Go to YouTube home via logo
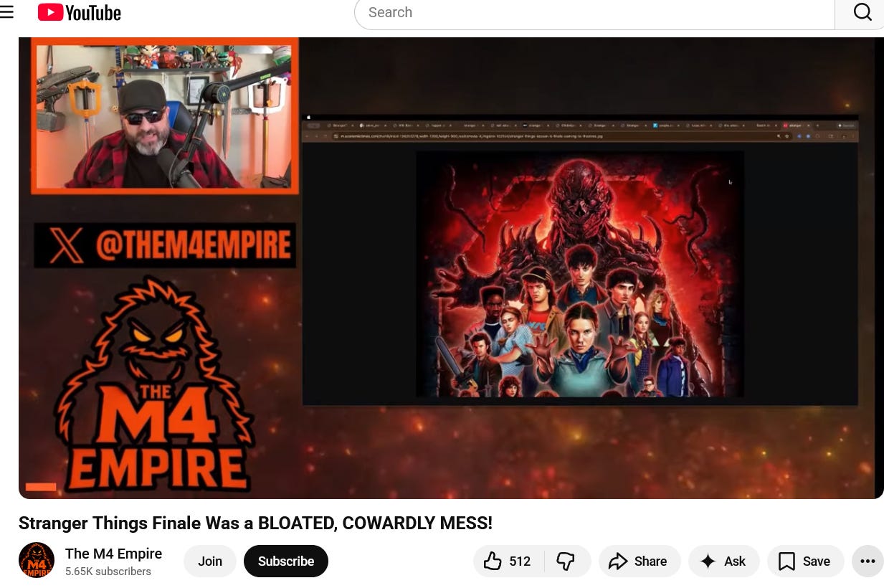 80,12
